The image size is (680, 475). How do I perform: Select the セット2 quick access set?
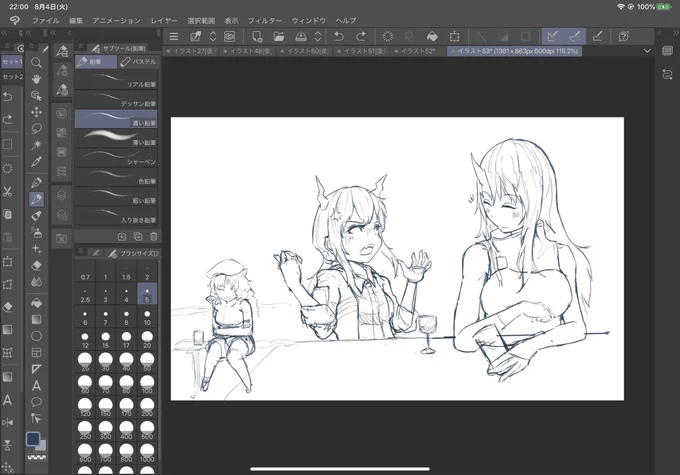(12, 77)
